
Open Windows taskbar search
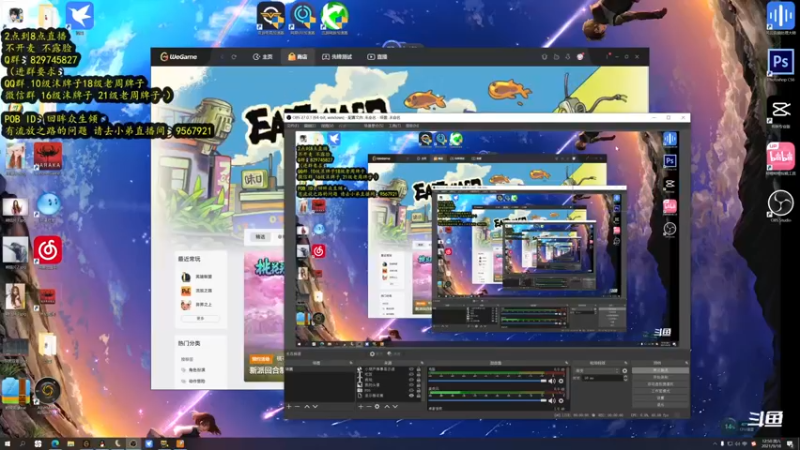point(22,444)
